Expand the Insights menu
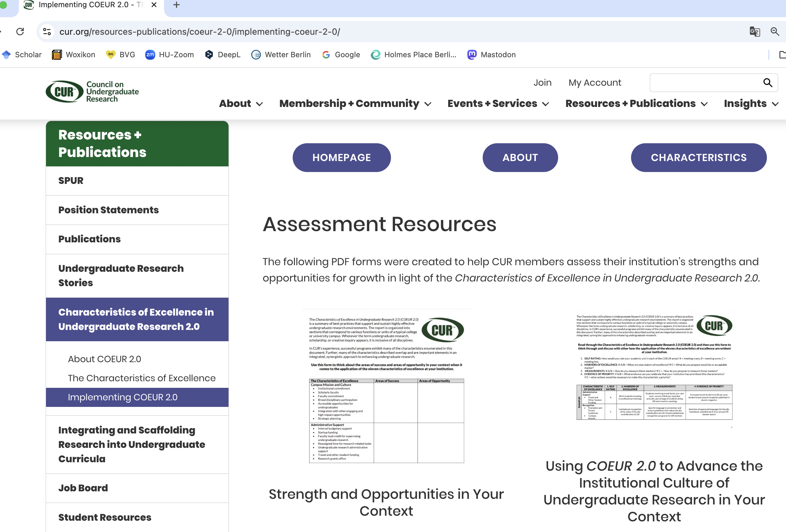The height and width of the screenshot is (532, 786). [751, 104]
